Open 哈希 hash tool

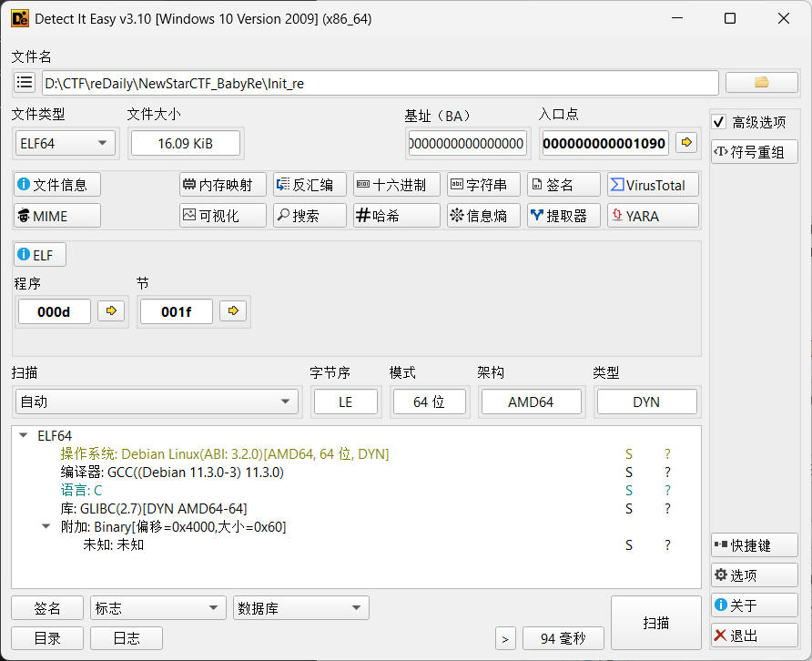[397, 216]
